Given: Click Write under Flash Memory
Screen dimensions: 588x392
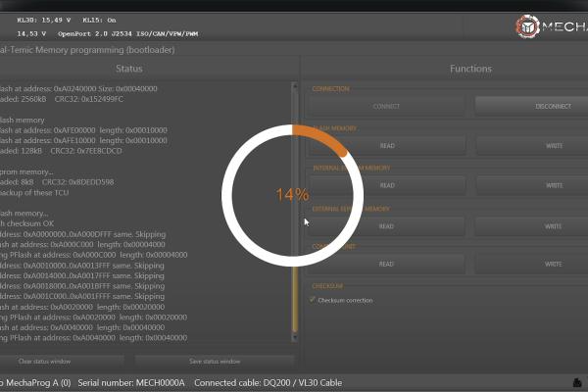Looking at the screenshot, I should pos(553,145).
